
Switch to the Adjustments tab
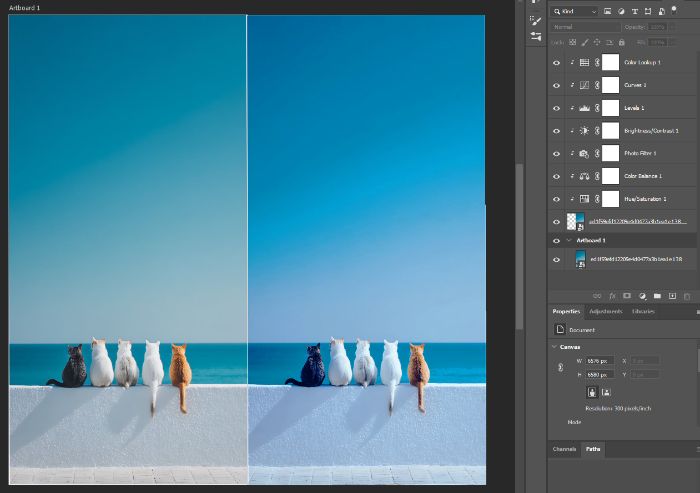point(605,311)
